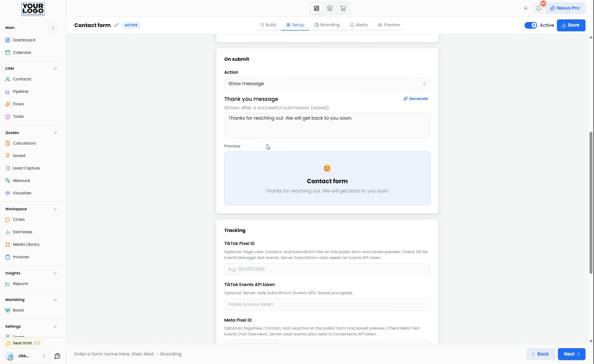Collapse the Workspace section
Screen dimensions: 594x364
click(x=55, y=209)
